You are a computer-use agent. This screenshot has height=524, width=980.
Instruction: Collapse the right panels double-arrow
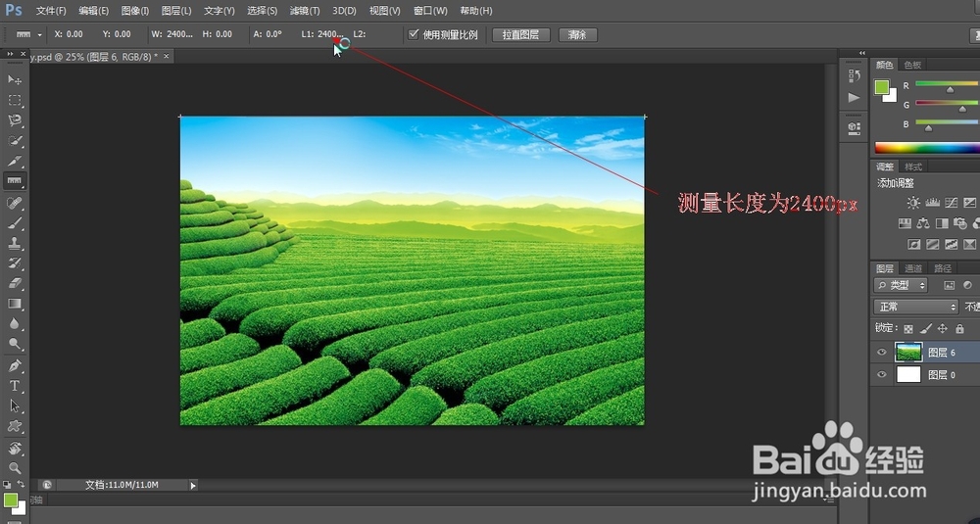click(x=862, y=53)
